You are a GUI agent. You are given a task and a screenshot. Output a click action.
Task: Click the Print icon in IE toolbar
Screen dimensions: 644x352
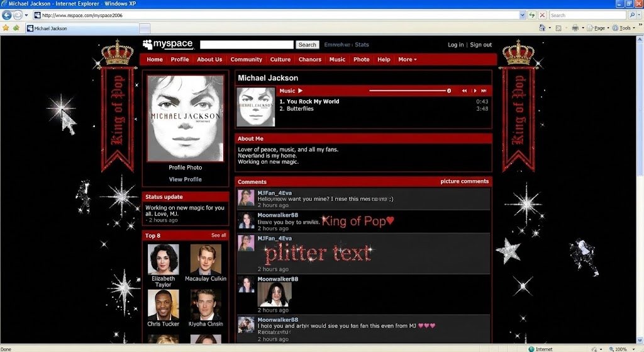pos(574,28)
